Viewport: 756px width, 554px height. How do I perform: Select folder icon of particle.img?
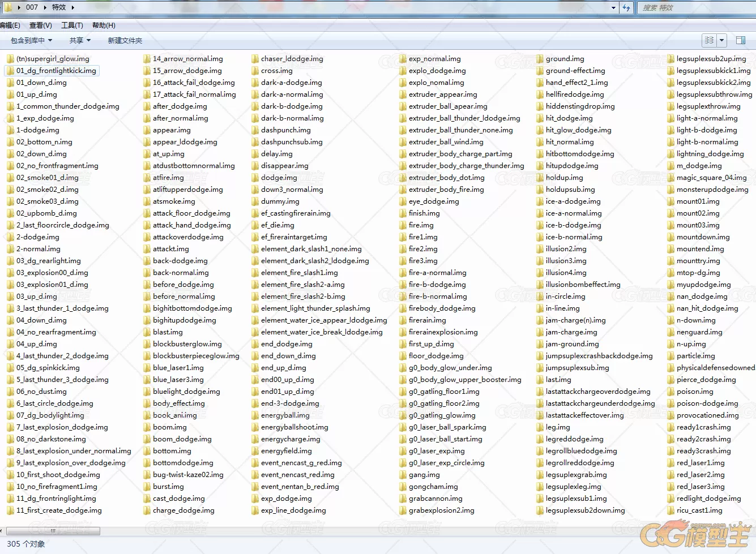click(670, 356)
